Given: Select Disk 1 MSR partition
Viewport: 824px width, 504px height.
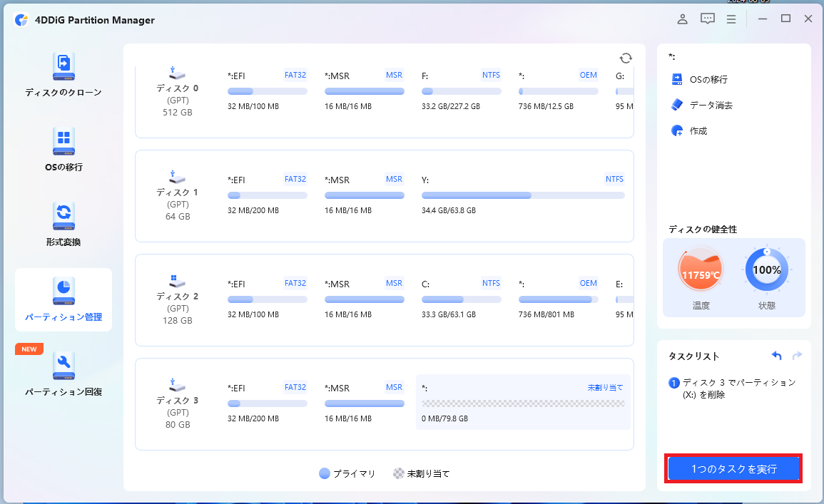Looking at the screenshot, I should pos(364,195).
